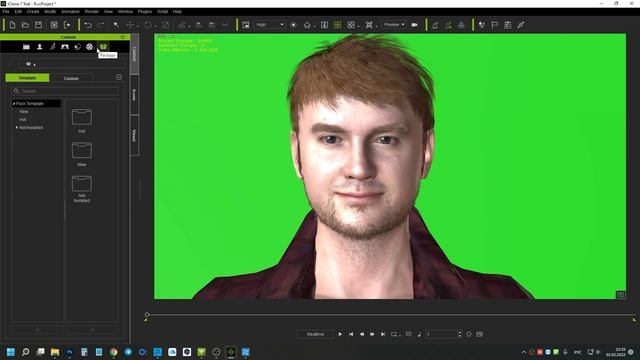640x360 pixels.
Task: Click the mini viewport toggle in preview corner
Action: coord(620,295)
